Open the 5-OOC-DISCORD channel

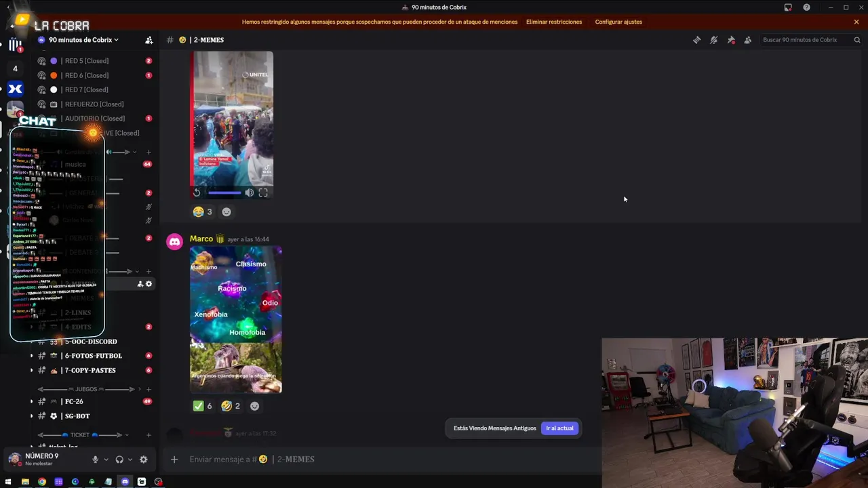pyautogui.click(x=95, y=342)
